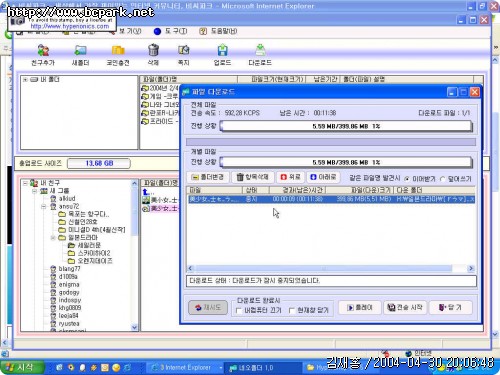Select friend khg0809 in the tree
Image resolution: width=500 pixels, height=375 pixels.
click(x=70, y=308)
